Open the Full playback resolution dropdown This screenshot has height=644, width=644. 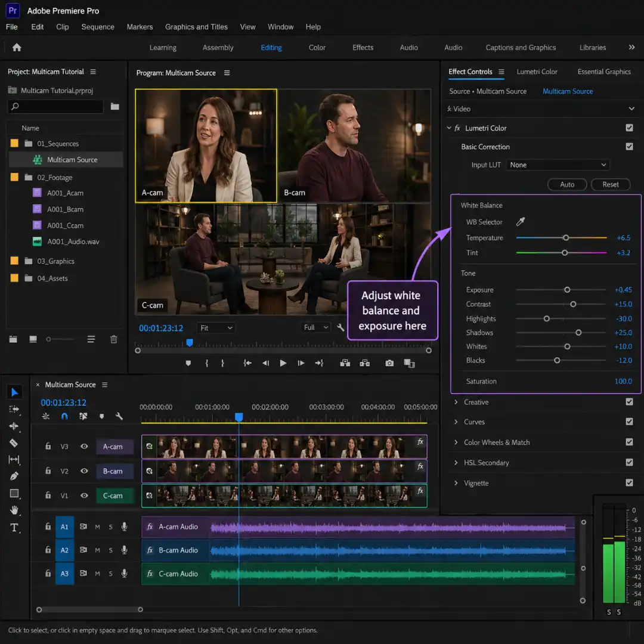point(315,327)
